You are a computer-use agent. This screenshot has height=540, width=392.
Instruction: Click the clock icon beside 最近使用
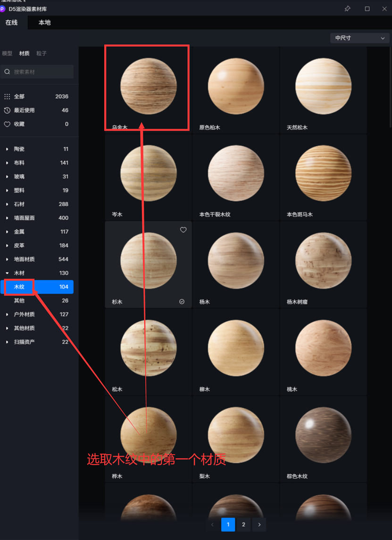point(7,110)
